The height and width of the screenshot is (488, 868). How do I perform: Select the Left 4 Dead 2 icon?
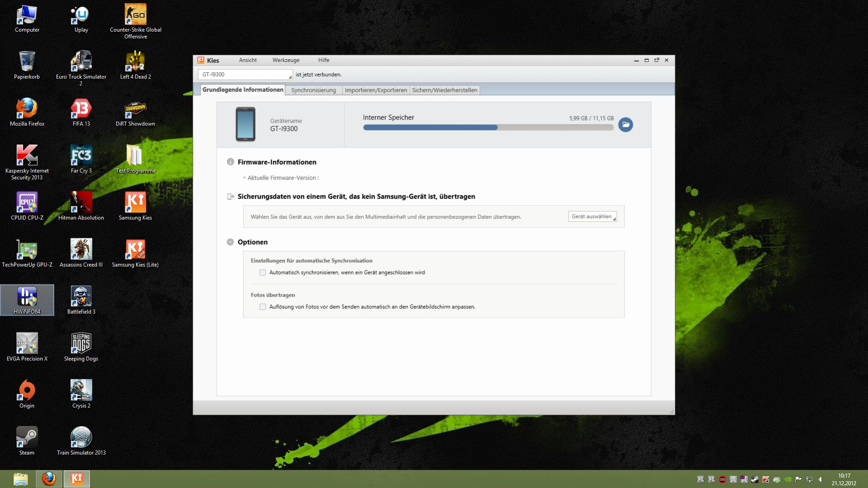click(x=136, y=66)
